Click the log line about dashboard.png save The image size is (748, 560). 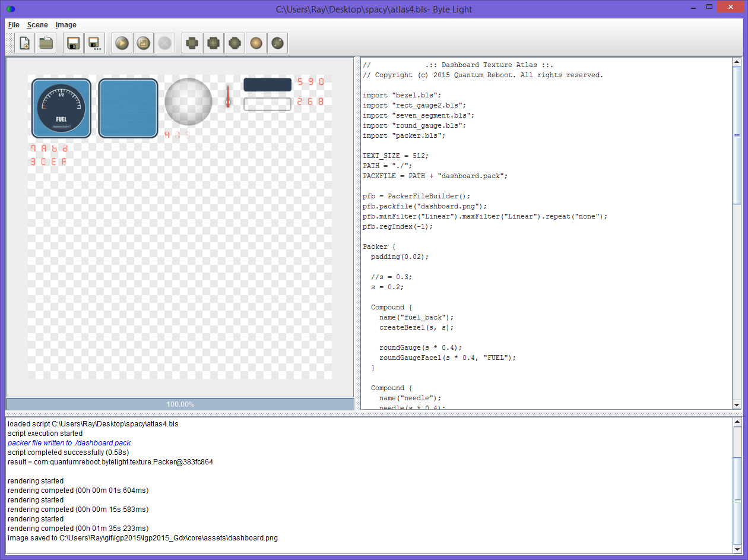pos(142,537)
